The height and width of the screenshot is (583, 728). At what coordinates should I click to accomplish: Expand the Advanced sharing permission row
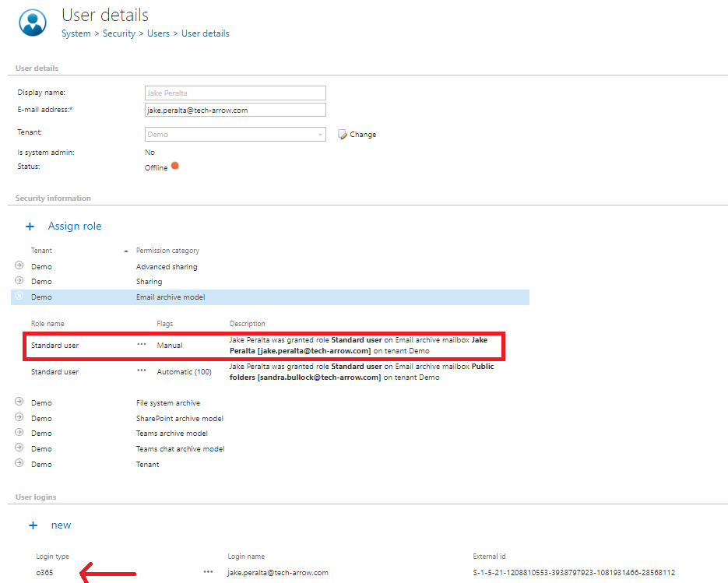coord(19,266)
